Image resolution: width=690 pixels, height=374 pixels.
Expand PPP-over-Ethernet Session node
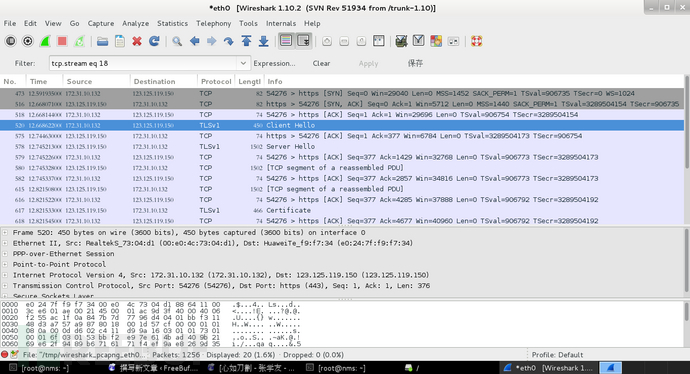[5, 253]
